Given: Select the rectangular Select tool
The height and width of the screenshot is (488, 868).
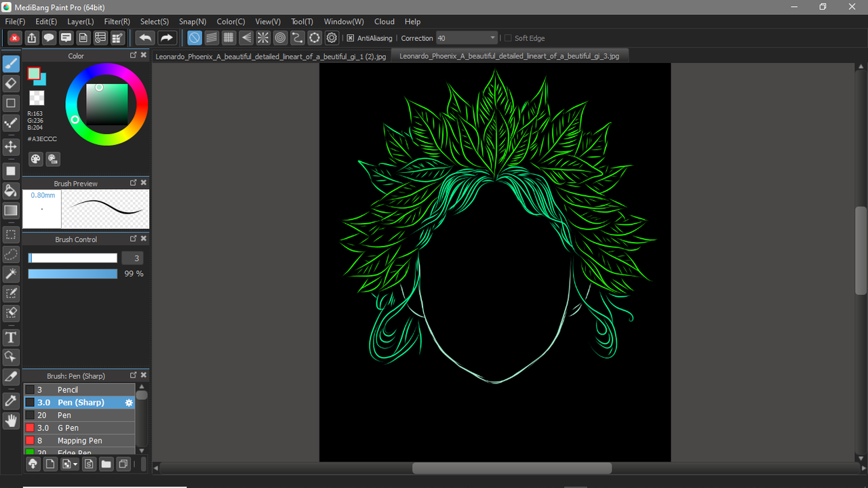Looking at the screenshot, I should 11,235.
